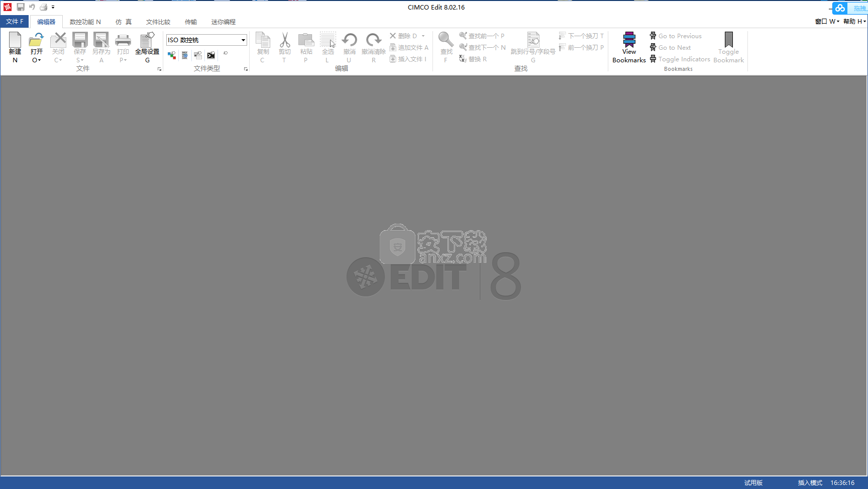
Task: Click 插入文件 I insert file button
Action: (408, 59)
